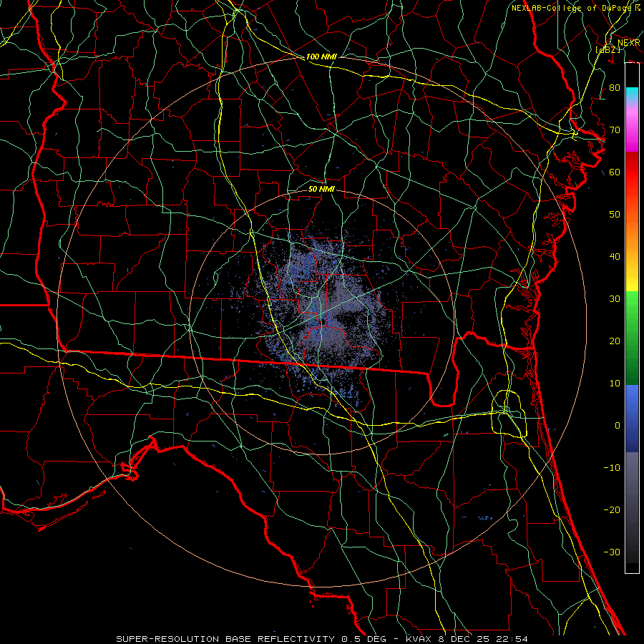This screenshot has height=644, width=644.
Task: Click the KVAX radar site identifier in the caption
Action: tap(419, 639)
